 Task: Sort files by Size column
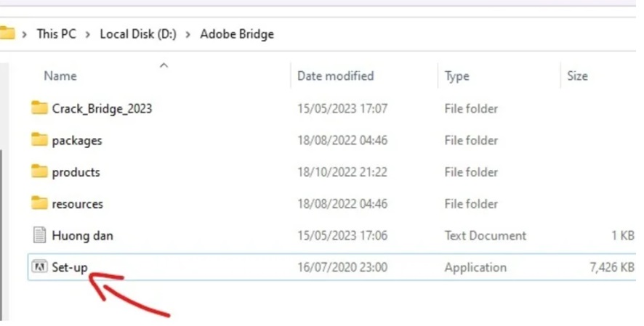coord(577,76)
